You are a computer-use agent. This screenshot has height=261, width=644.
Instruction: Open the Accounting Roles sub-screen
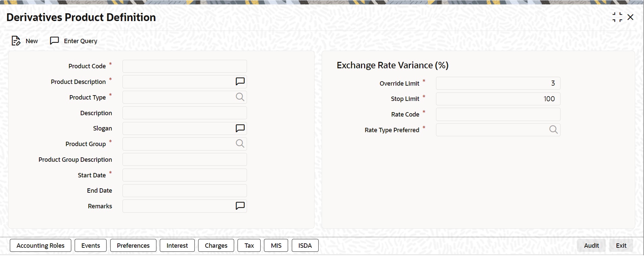click(x=40, y=245)
